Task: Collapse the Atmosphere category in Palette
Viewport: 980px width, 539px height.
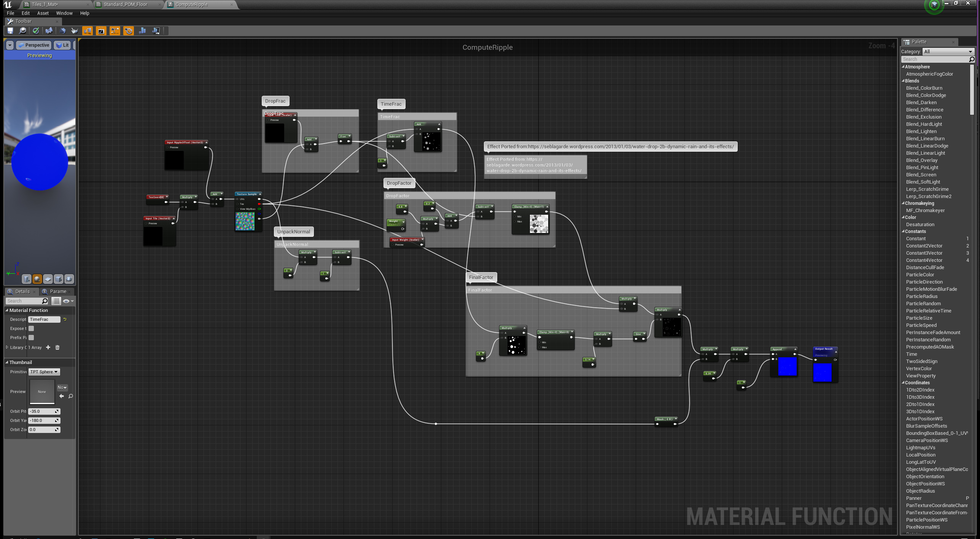Action: coord(903,67)
